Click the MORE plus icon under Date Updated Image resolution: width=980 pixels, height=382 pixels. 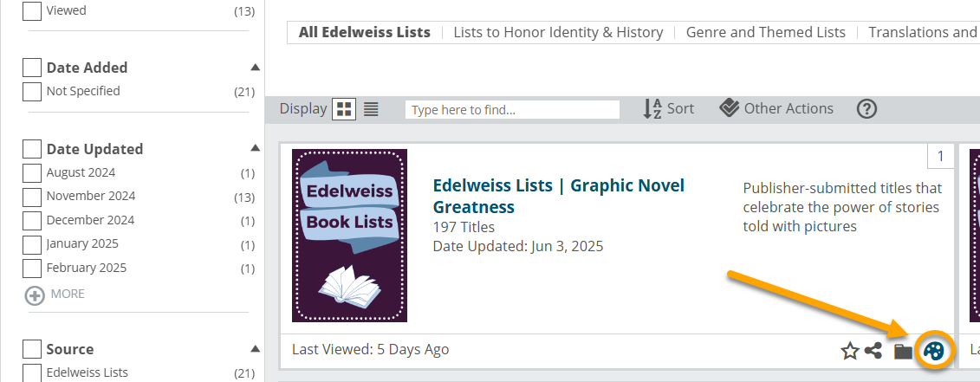[35, 295]
